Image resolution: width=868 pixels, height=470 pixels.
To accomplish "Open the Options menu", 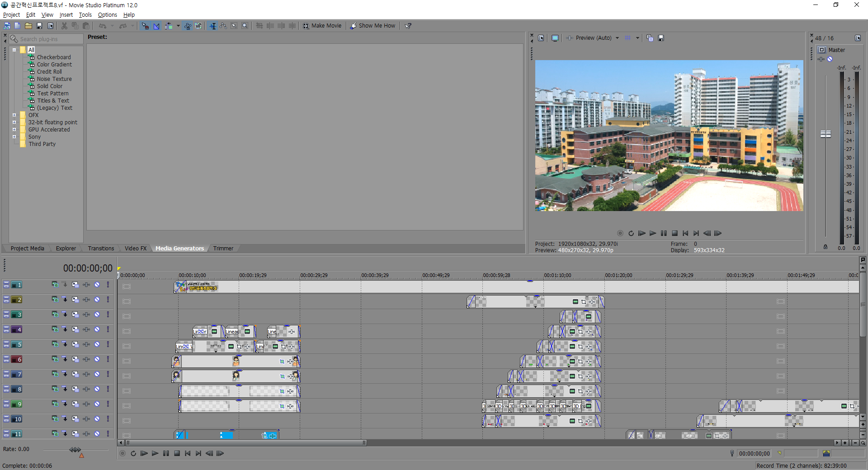I will point(108,15).
